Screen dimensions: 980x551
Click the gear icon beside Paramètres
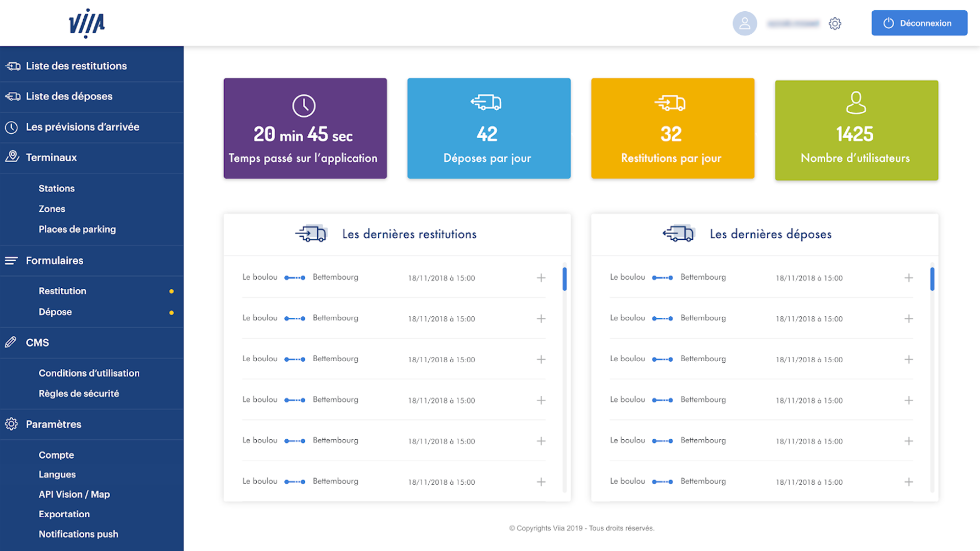[11, 424]
